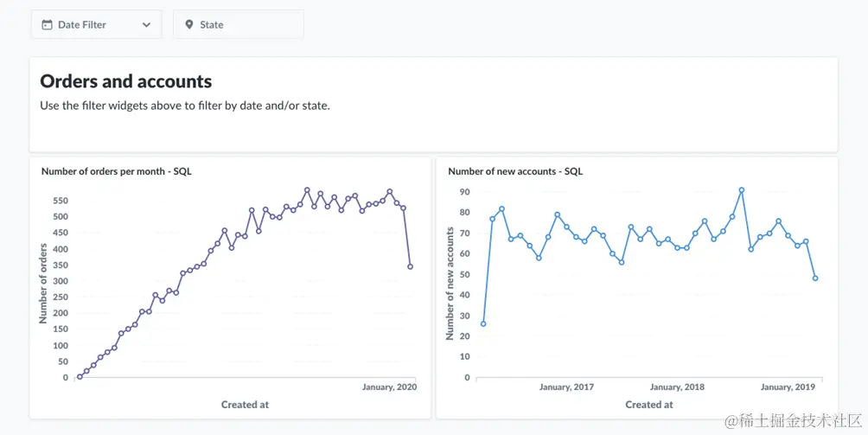Click the 'January, 2020' axis label
868x435 pixels.
coord(389,387)
